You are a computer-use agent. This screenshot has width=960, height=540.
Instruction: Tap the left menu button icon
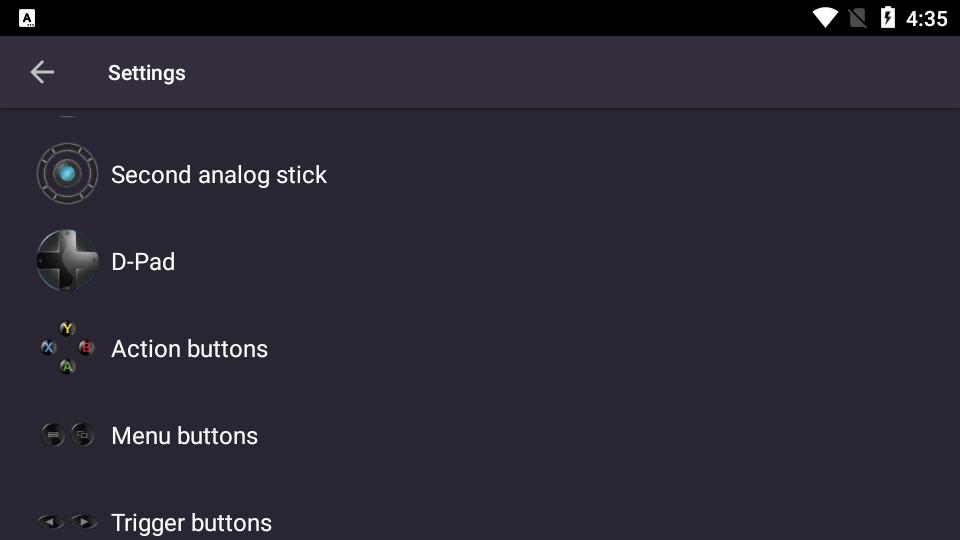coord(53,435)
